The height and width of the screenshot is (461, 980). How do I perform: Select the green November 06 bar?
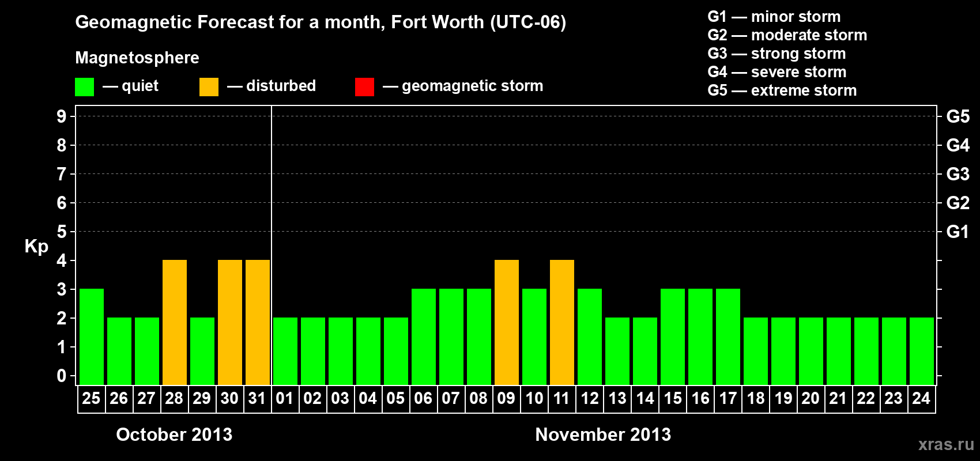(x=424, y=337)
